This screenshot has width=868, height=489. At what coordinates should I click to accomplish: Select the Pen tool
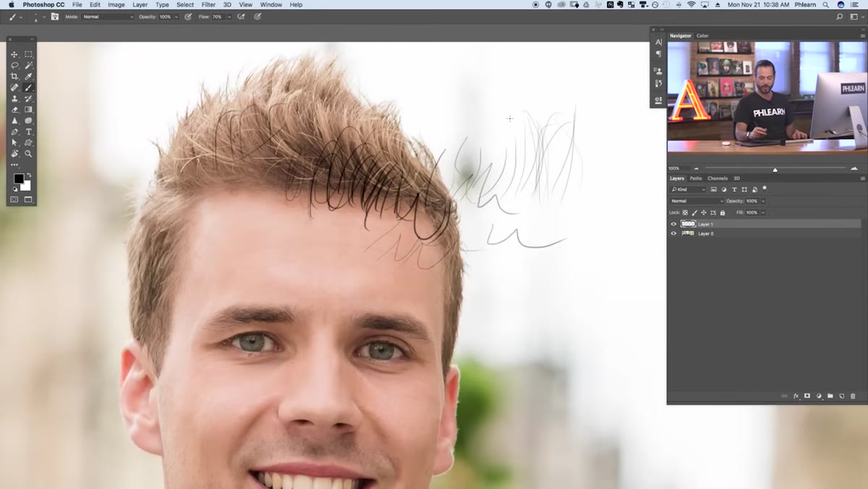(14, 132)
